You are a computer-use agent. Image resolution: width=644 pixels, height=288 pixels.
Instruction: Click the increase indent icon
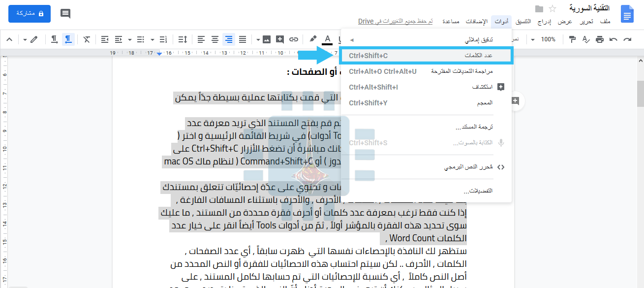coord(104,39)
